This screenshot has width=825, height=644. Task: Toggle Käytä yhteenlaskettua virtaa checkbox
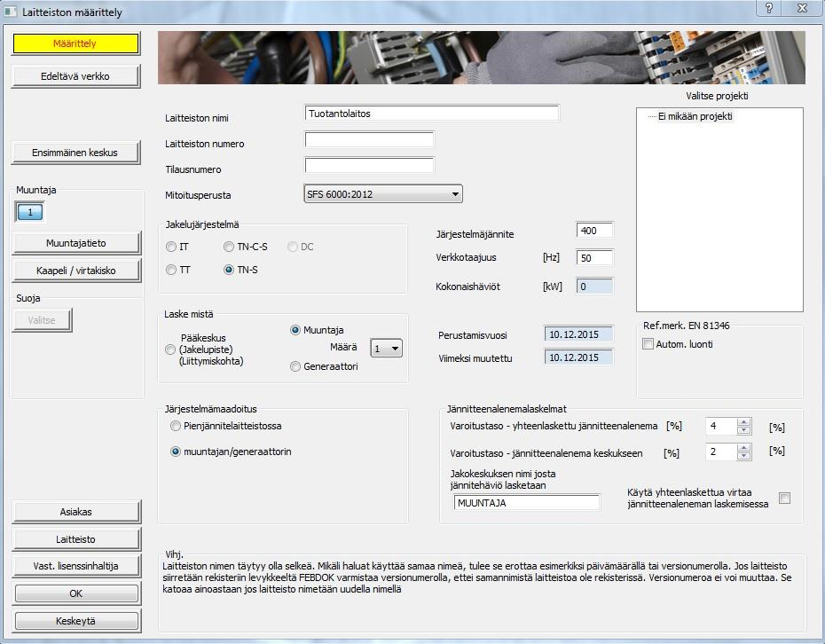pos(784,498)
